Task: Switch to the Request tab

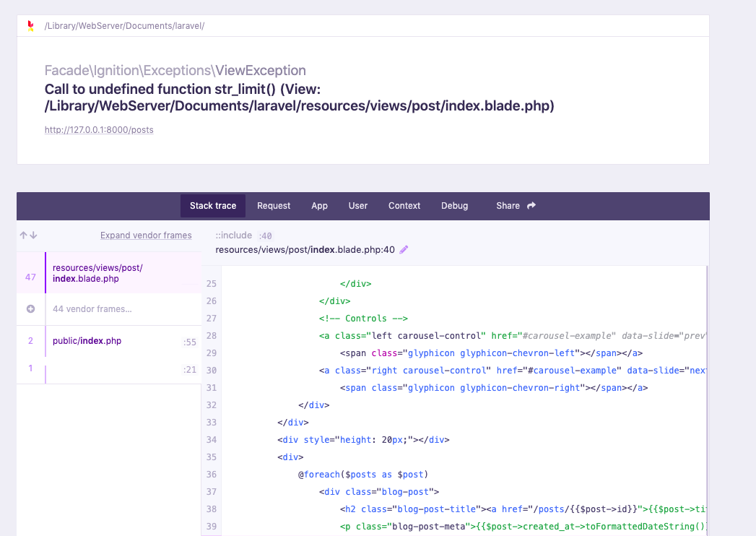Action: click(x=274, y=206)
